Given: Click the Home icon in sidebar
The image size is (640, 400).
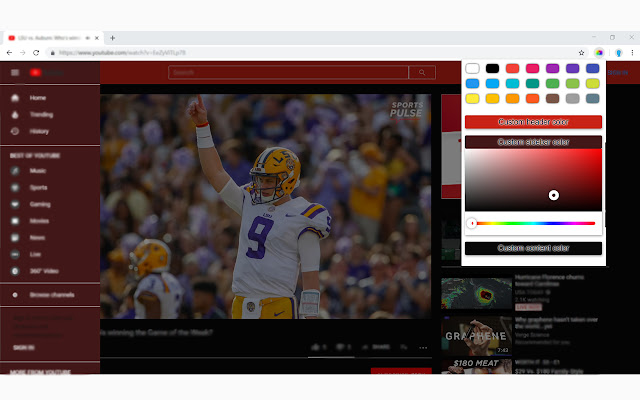Looking at the screenshot, I should point(15,98).
